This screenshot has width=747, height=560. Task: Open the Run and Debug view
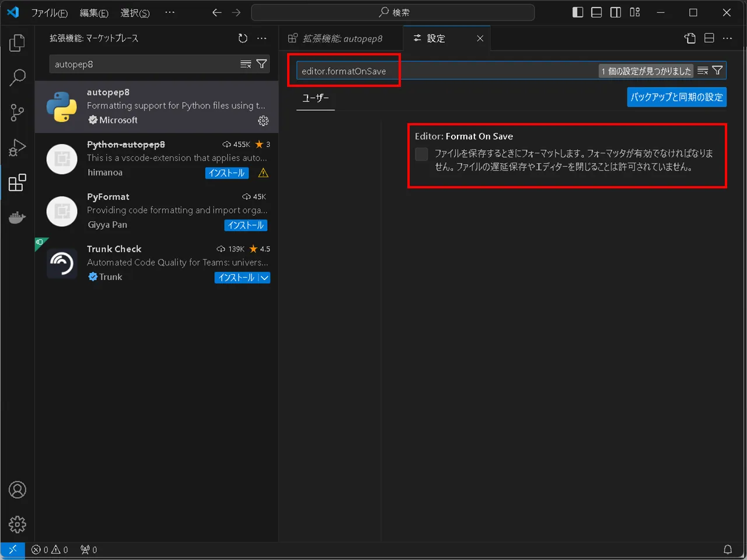[18, 148]
